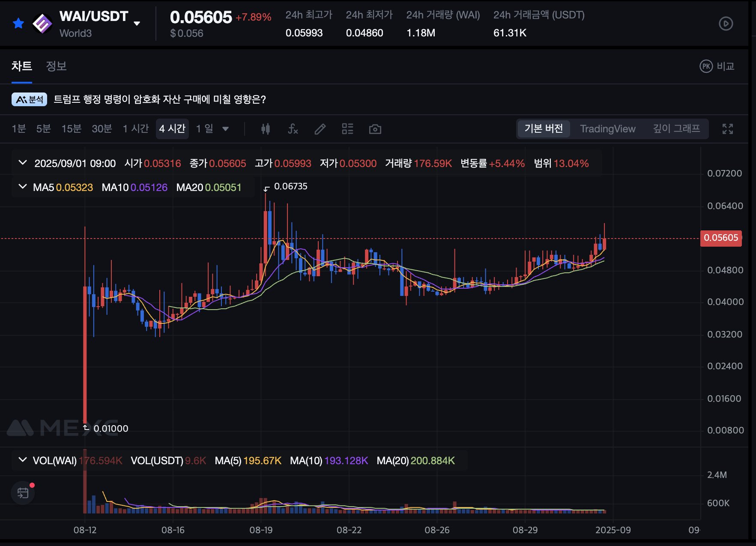The width and height of the screenshot is (756, 546).
Task: Click the AI 분석 badge
Action: (x=29, y=99)
